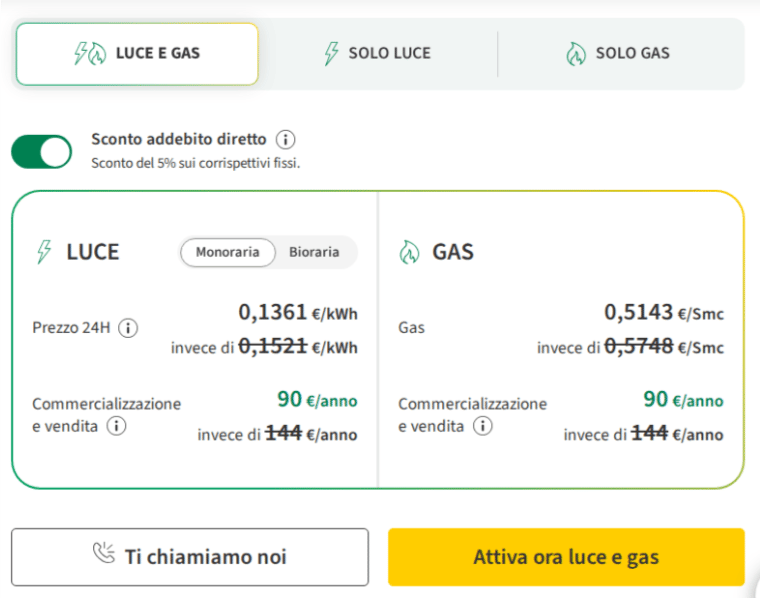The image size is (760, 598).
Task: Click the Prezzo 24H label
Action: [71, 328]
